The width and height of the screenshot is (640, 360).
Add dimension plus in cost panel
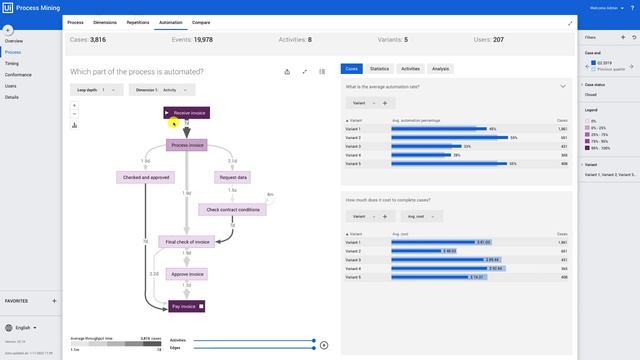[x=384, y=217]
